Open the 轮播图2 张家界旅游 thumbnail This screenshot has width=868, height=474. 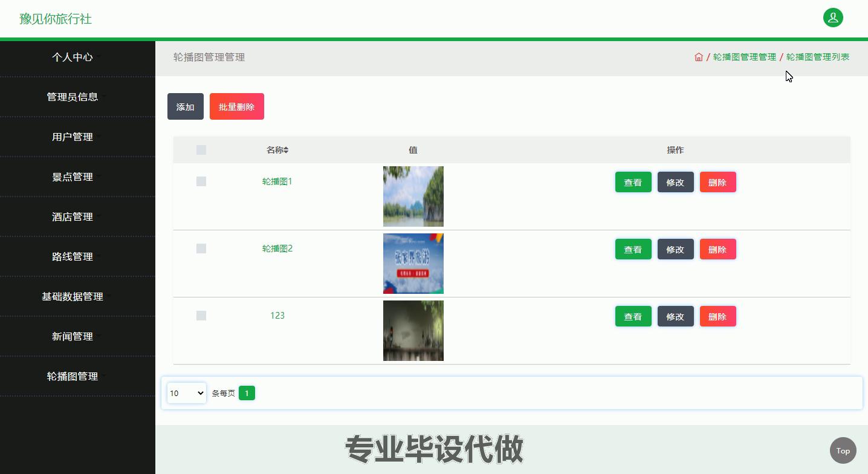(x=413, y=264)
